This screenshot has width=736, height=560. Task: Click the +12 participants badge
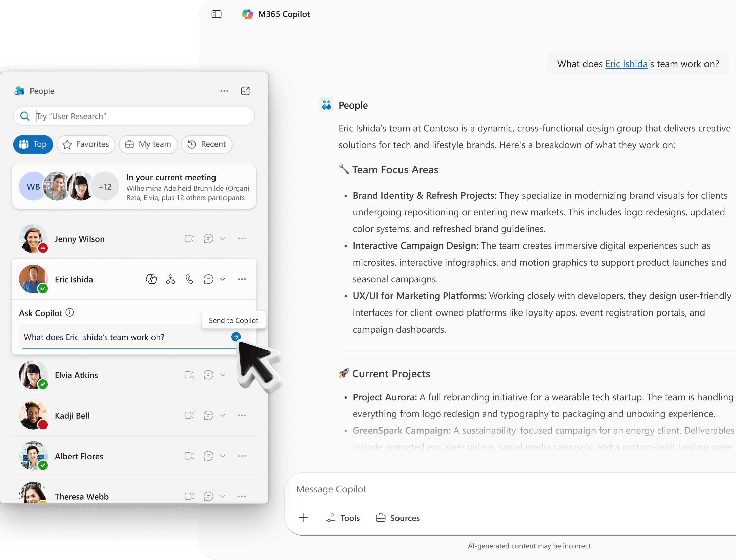(x=105, y=187)
